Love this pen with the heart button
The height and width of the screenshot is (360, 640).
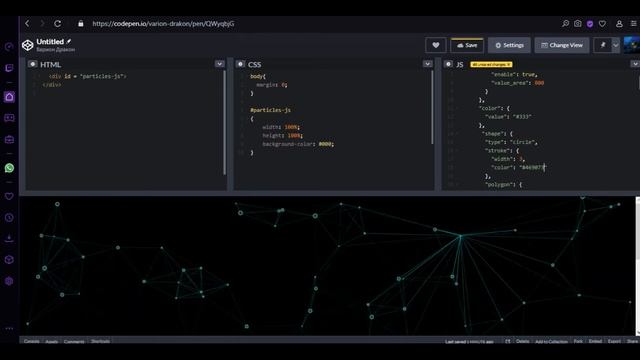[436, 45]
